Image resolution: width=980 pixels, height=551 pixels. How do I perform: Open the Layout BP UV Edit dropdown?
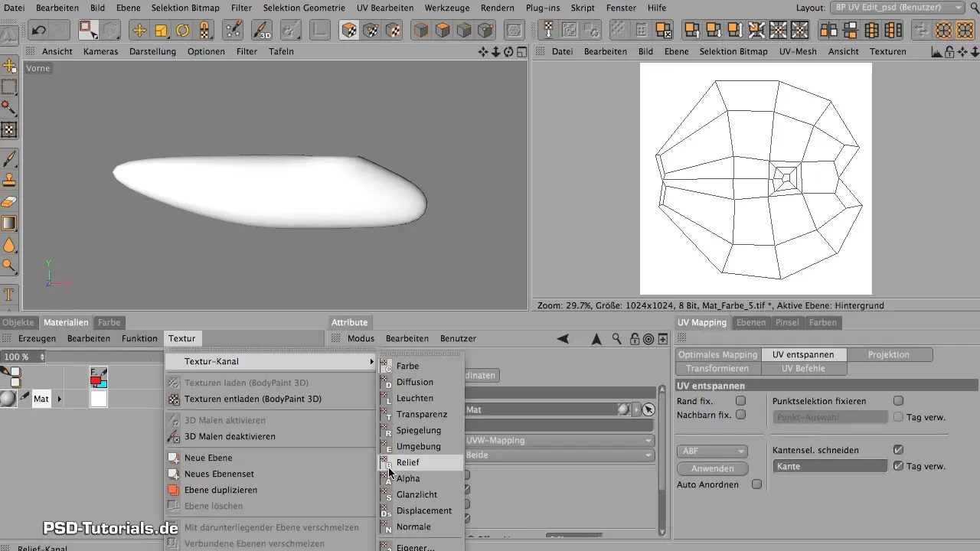click(x=897, y=7)
